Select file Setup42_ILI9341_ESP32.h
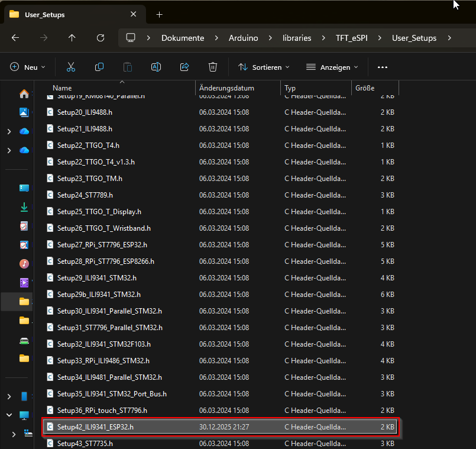The image size is (476, 449). point(95,427)
